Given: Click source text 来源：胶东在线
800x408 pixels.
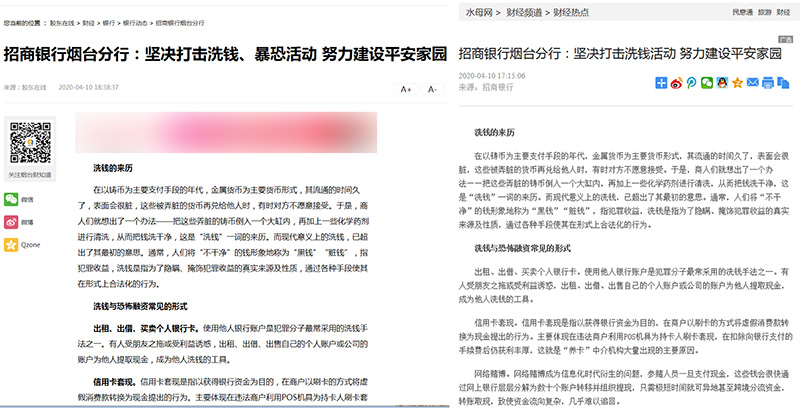Looking at the screenshot, I should click(25, 88).
